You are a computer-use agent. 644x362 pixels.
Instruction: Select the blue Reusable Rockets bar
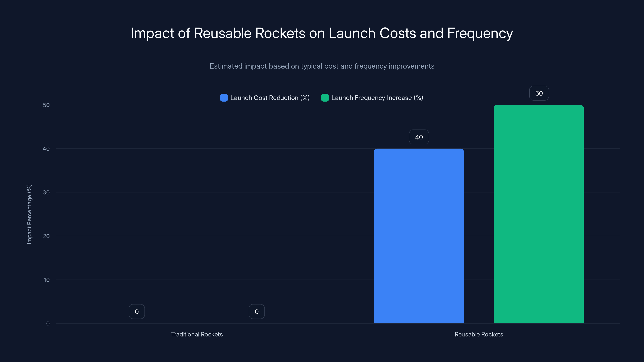pos(419,236)
